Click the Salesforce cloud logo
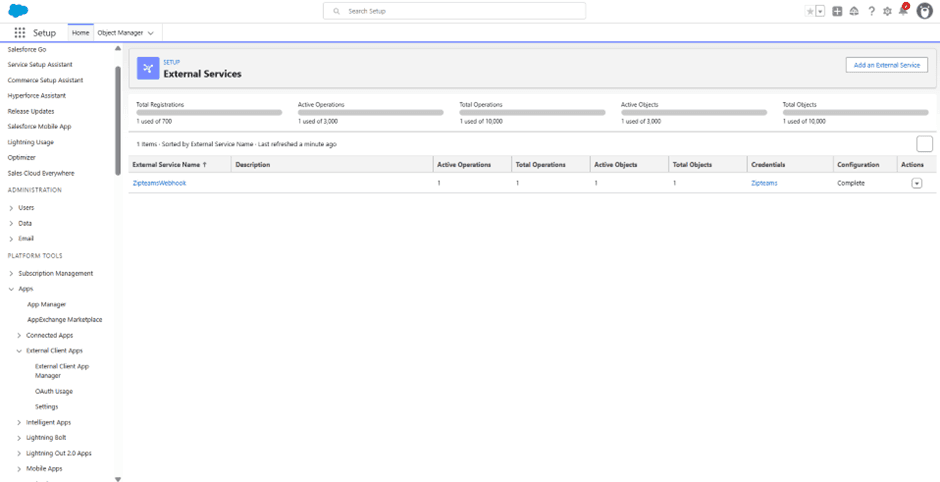Screen dimensions: 940x482 [x=18, y=10]
